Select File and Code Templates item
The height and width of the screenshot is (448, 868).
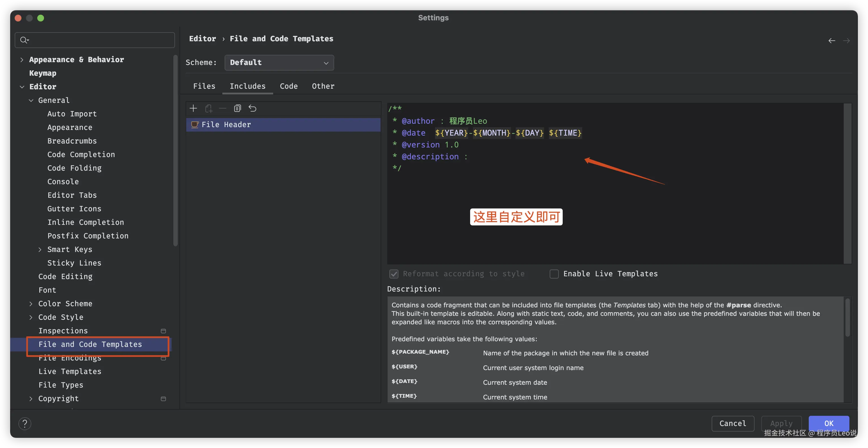coord(90,344)
